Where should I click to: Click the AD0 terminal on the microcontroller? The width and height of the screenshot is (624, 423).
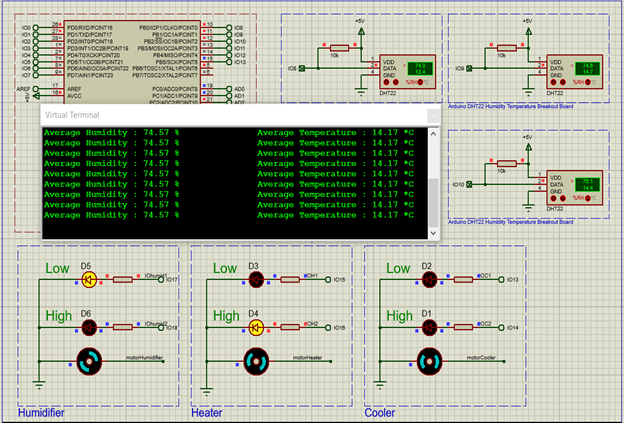(x=229, y=89)
